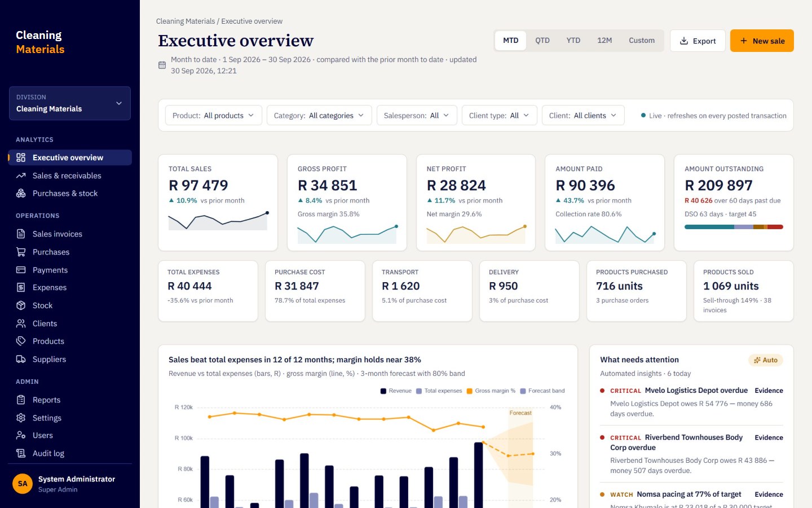Viewport: 812px width, 508px height.
Task: Toggle the Revenue legend item
Action: click(x=396, y=391)
